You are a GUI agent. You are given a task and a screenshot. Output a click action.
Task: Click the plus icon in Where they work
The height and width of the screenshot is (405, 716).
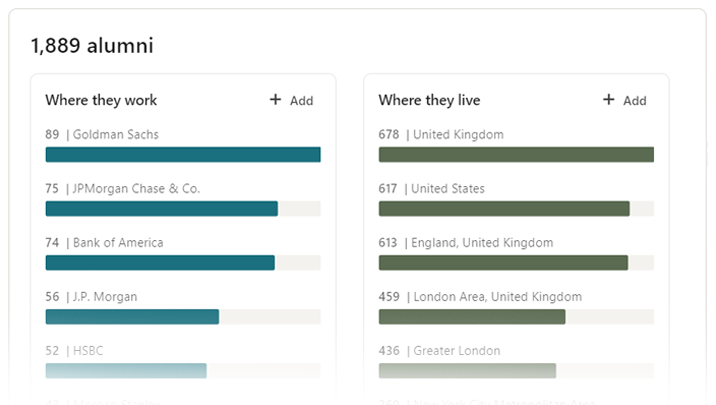click(x=276, y=100)
